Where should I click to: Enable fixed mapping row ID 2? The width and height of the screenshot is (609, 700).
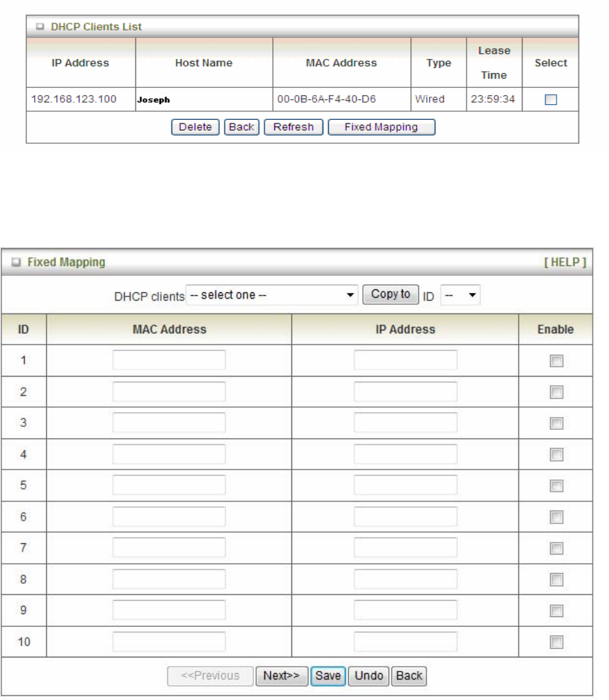[556, 391]
